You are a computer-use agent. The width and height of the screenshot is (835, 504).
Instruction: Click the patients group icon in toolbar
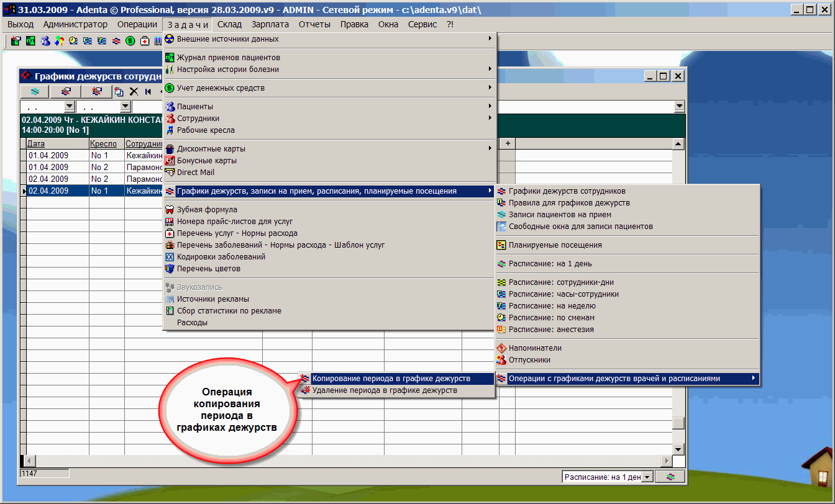[45, 41]
